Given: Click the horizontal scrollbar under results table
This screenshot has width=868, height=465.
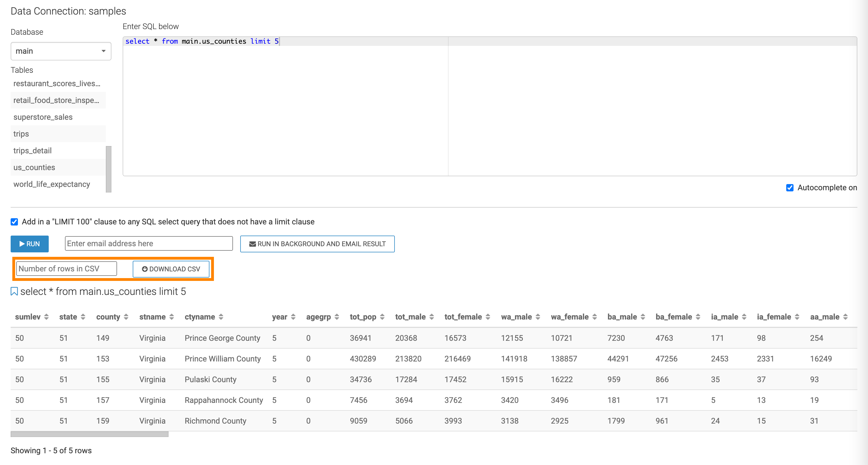Looking at the screenshot, I should pos(89,434).
